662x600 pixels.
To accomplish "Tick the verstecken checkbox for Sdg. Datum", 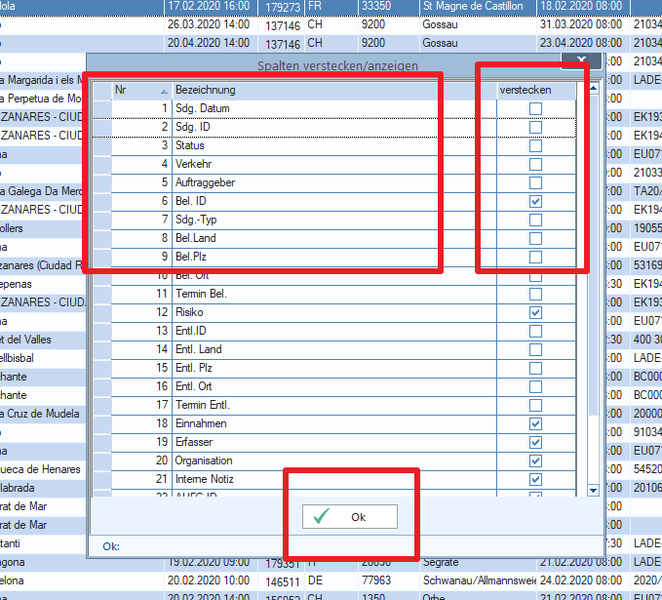I will click(535, 109).
